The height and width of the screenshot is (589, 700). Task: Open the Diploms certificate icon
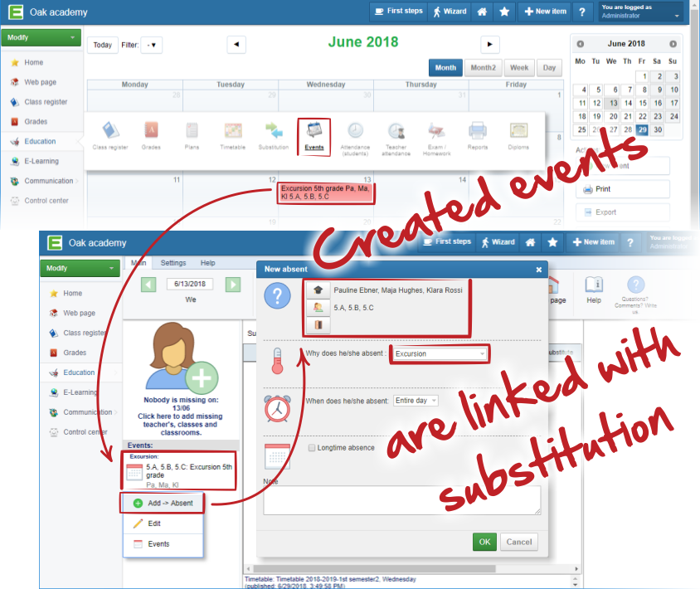click(x=518, y=136)
